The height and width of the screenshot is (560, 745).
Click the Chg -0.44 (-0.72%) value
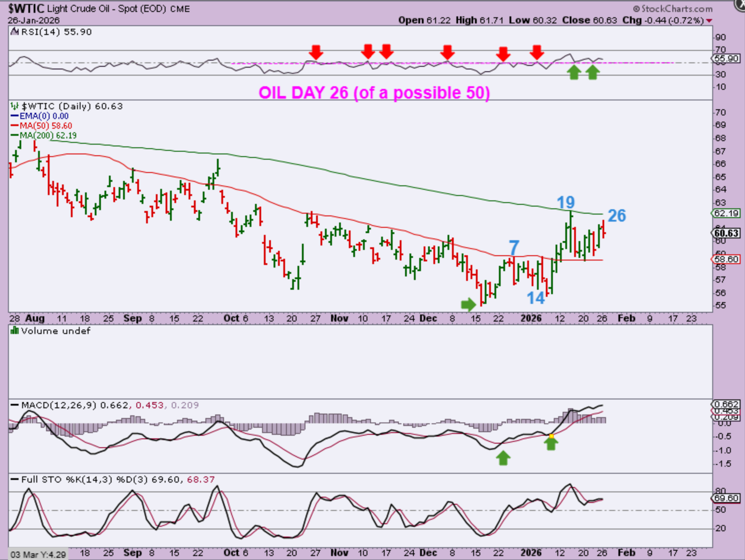click(663, 20)
